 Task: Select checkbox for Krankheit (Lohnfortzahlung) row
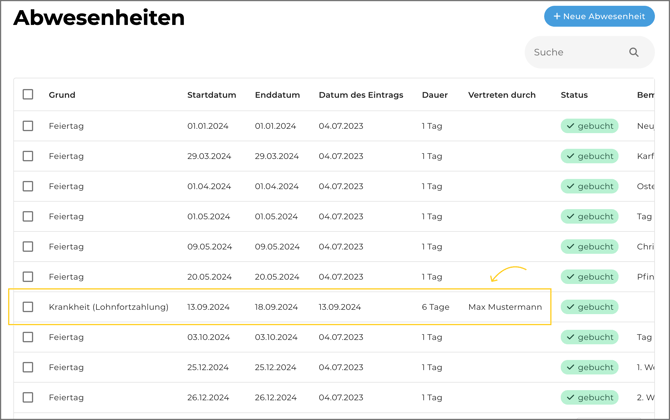[28, 307]
